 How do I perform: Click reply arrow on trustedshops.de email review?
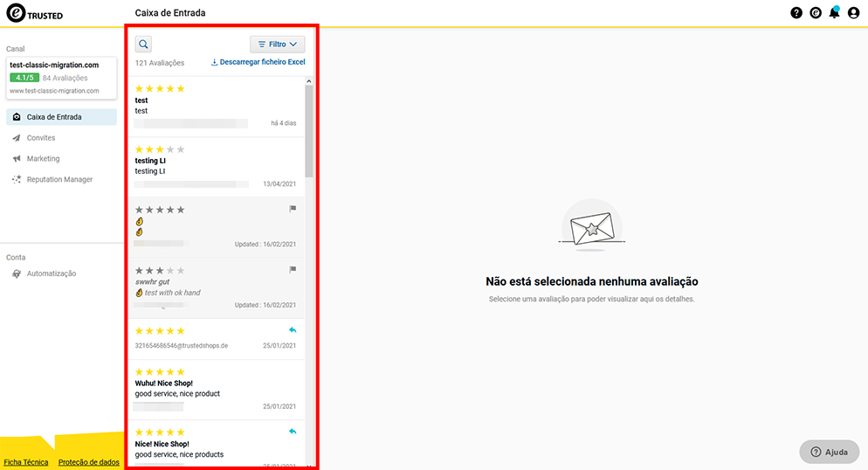pos(293,330)
